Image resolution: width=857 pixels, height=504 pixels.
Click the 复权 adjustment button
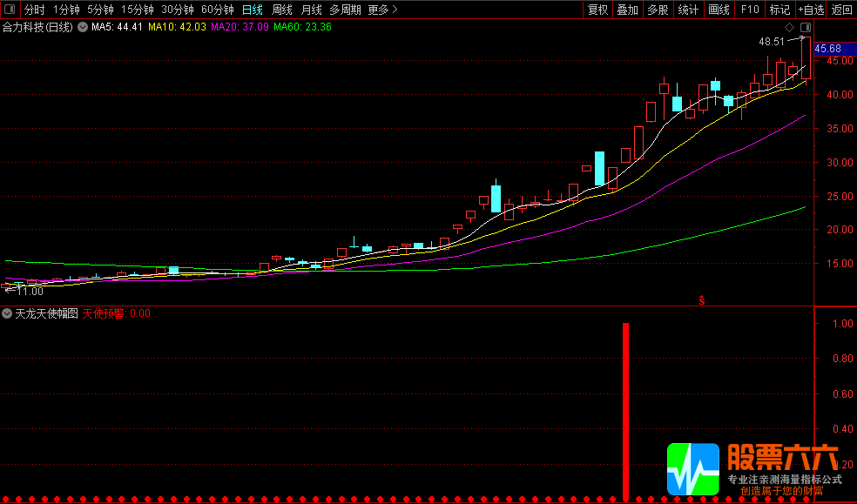pos(597,10)
